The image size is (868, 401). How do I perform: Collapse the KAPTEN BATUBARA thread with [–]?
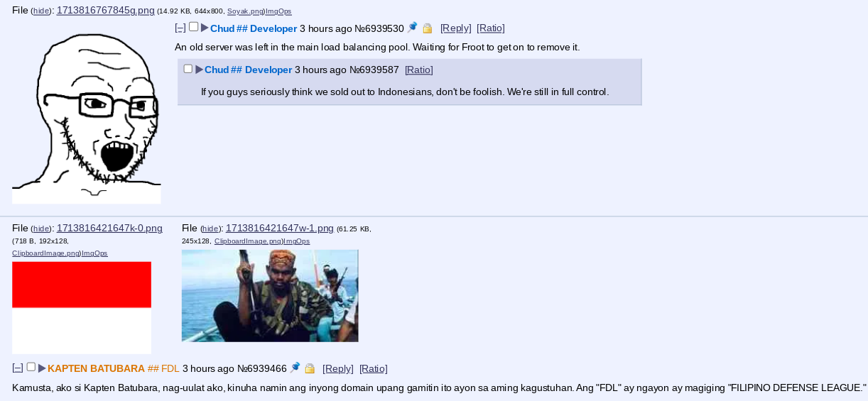(18, 368)
